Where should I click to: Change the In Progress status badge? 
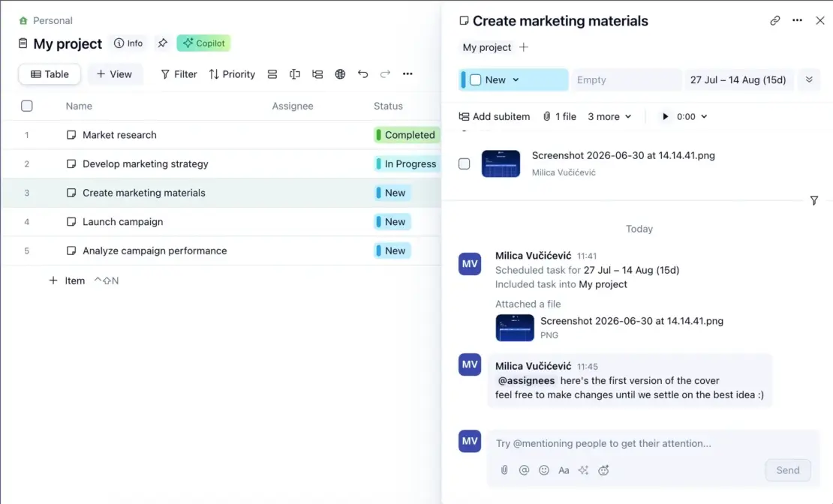(x=407, y=164)
